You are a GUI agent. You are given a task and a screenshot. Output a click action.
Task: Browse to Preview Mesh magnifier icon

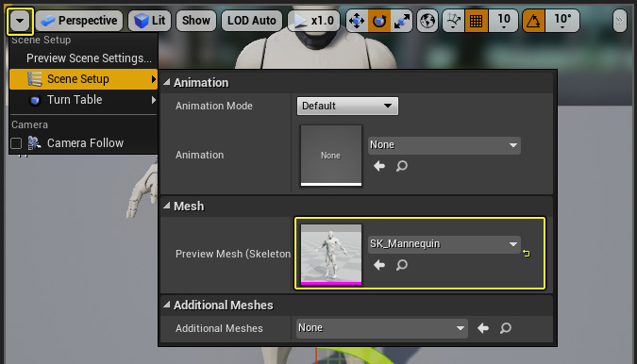(x=401, y=265)
